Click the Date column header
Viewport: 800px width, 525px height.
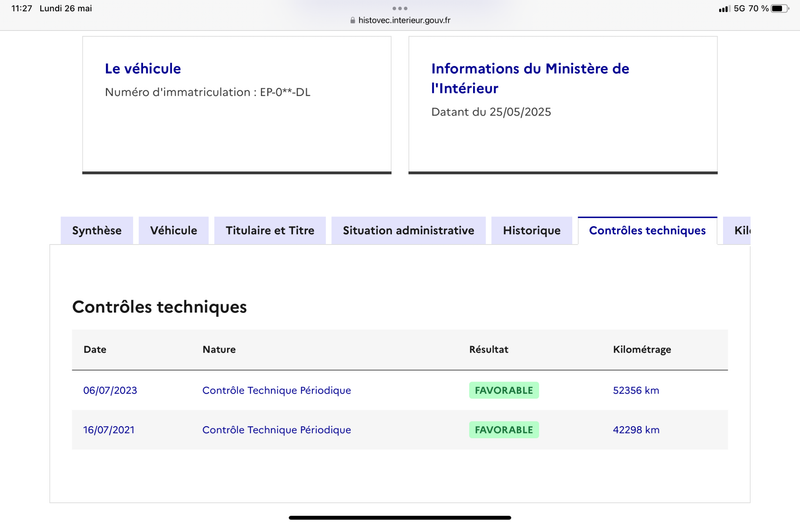pos(95,349)
